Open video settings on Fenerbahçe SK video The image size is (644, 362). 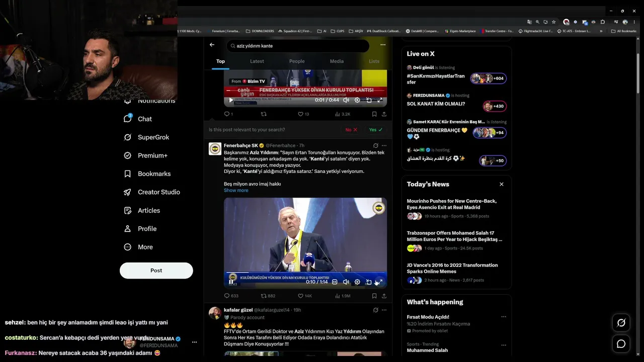click(x=357, y=282)
